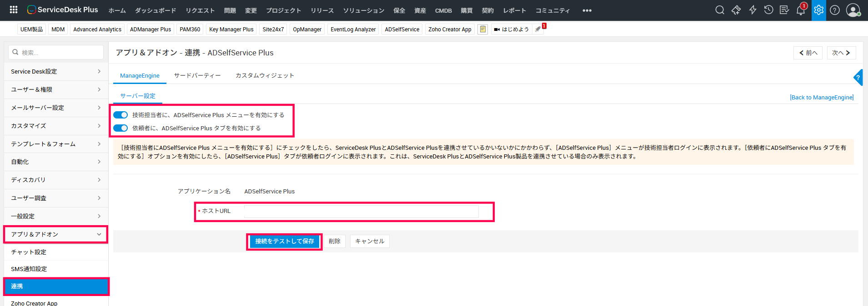Expand 自動化 section
This screenshot has width=868, height=306.
[56, 162]
